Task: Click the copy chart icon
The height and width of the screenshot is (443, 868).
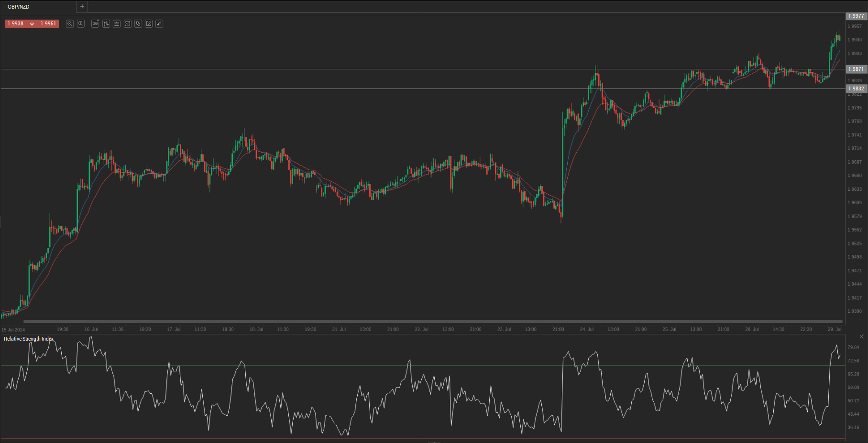Action: tap(138, 23)
